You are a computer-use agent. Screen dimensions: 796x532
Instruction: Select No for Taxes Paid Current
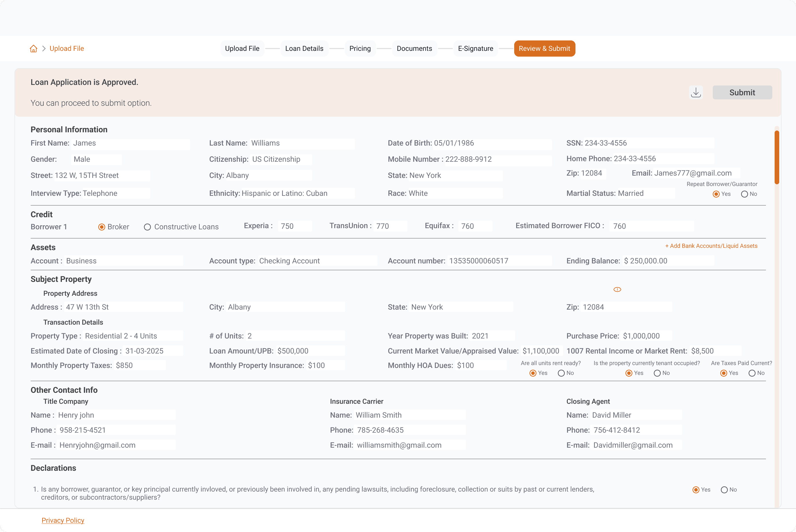click(x=751, y=373)
